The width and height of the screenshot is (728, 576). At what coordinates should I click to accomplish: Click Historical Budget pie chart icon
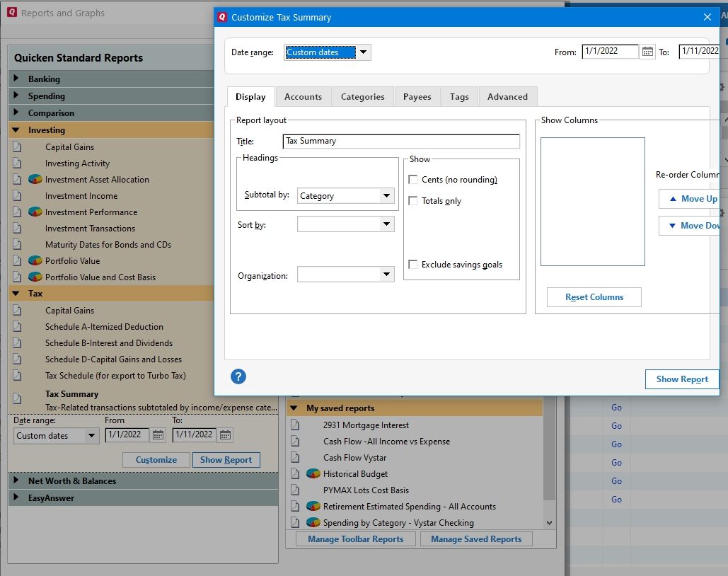point(313,474)
